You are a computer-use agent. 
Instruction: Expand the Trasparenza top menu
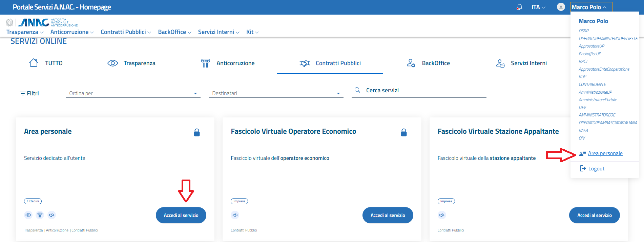click(x=25, y=32)
